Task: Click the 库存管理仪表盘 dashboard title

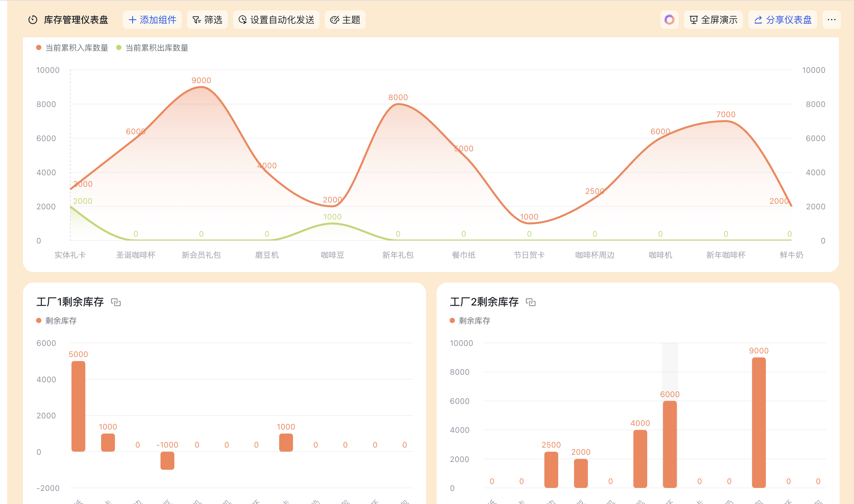Action: pyautogui.click(x=76, y=20)
